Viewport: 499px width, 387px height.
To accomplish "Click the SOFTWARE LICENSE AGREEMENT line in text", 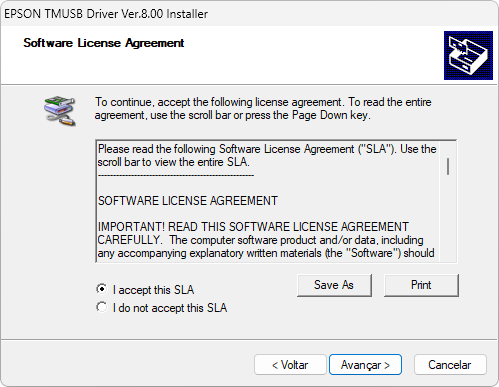I will coord(188,201).
